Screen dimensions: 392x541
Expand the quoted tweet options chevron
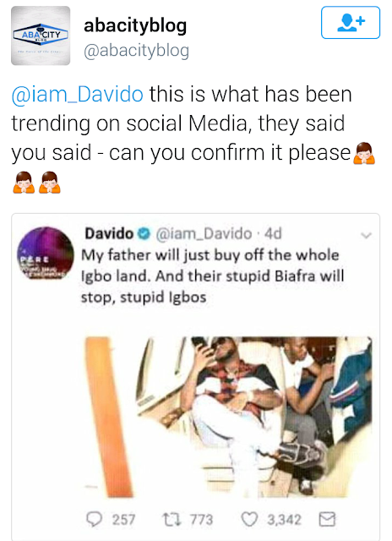click(366, 236)
